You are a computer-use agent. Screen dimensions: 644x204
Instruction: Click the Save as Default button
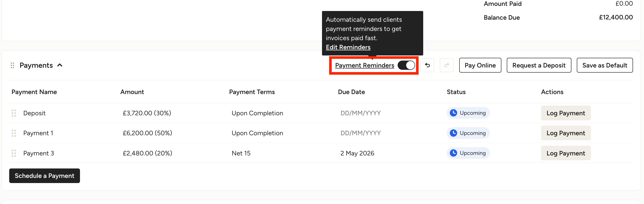tap(605, 65)
